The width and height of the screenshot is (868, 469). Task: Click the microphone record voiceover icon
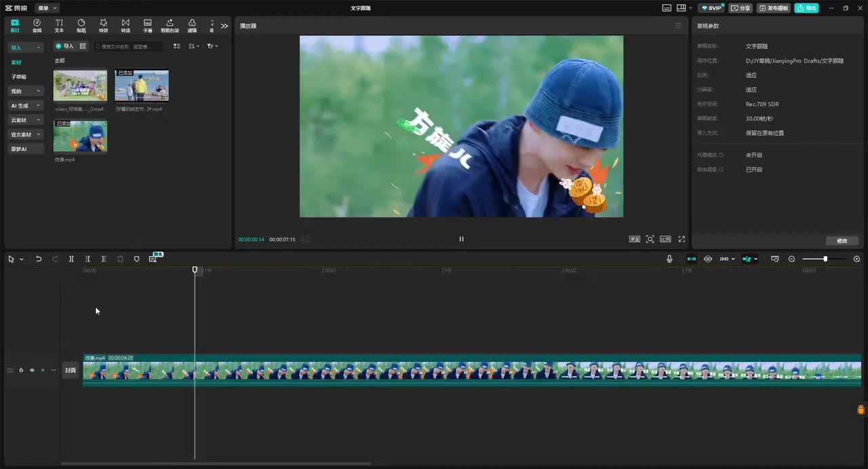point(669,259)
